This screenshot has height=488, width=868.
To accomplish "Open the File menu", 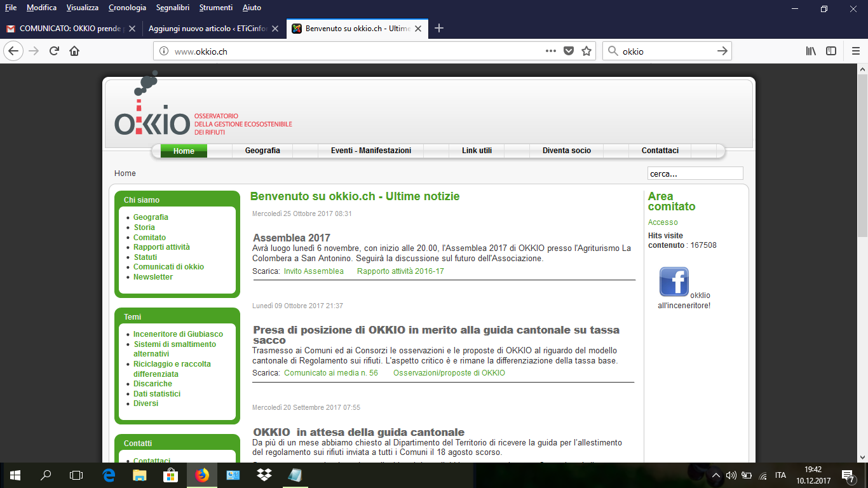I will (x=11, y=8).
